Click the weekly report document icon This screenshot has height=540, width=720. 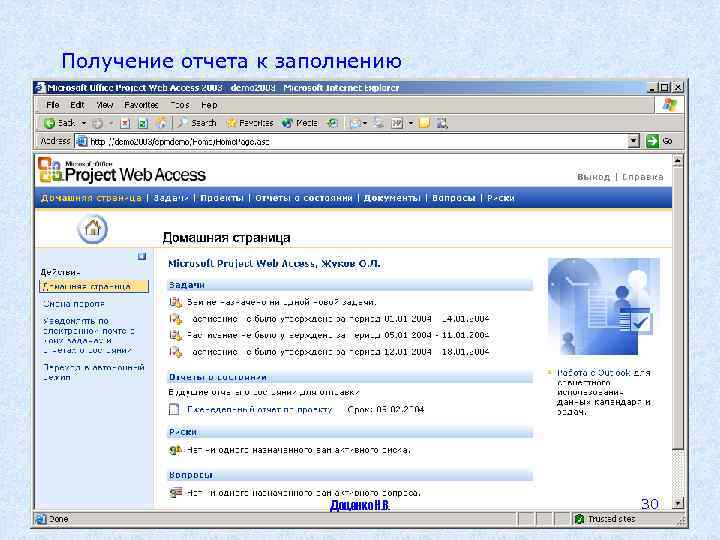174,409
